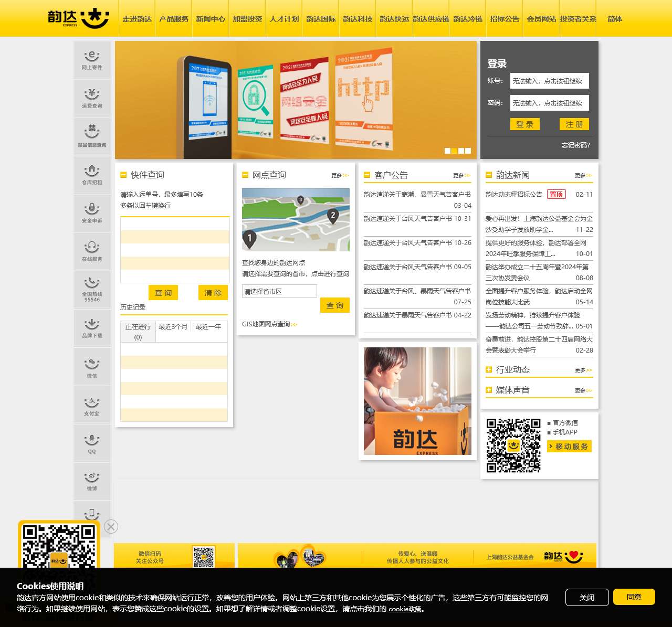
Task: Switch to the 最近一年 history tab
Action: (208, 326)
